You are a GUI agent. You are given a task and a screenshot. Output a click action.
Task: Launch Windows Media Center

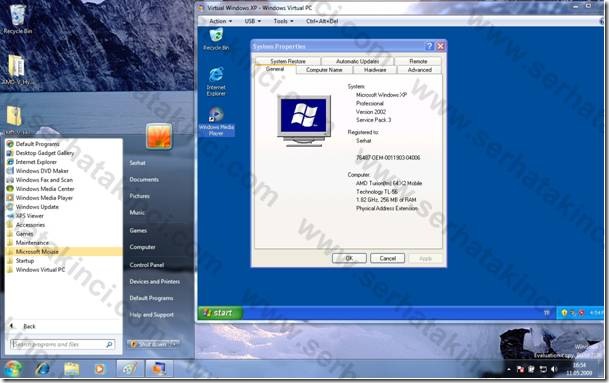click(45, 188)
